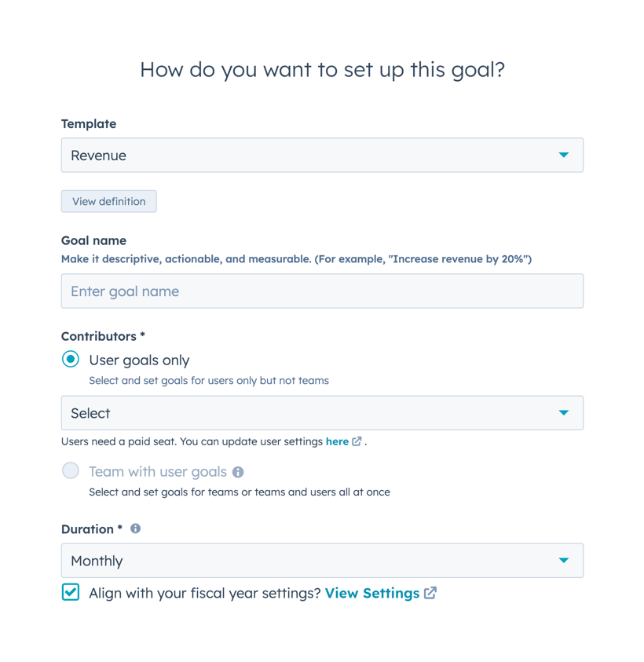Open the contributors Select dropdown
Image resolution: width=644 pixels, height=662 pixels.
(322, 412)
